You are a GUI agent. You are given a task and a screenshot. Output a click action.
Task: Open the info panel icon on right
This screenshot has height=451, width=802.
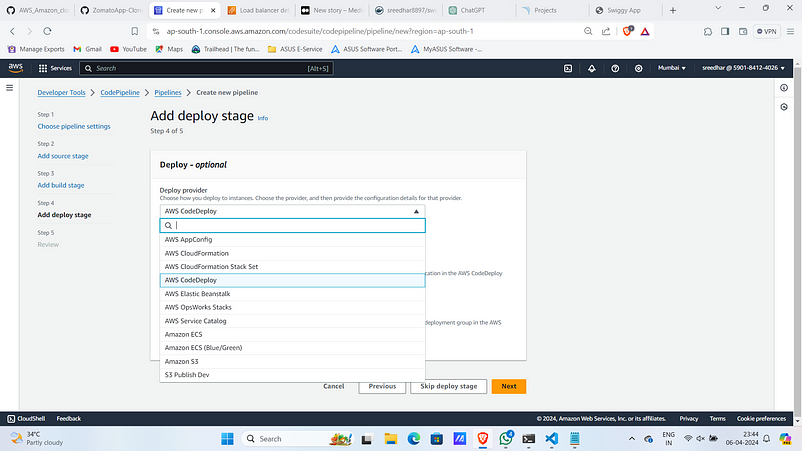point(784,88)
